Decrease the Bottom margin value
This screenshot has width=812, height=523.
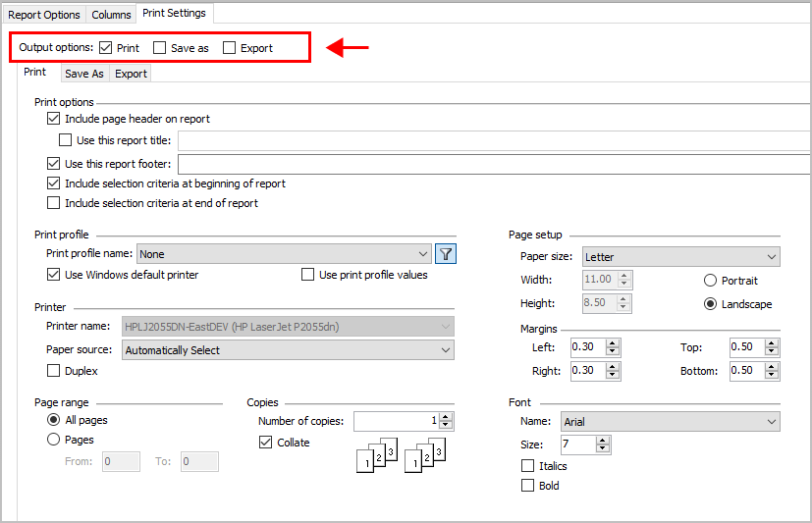(x=772, y=375)
